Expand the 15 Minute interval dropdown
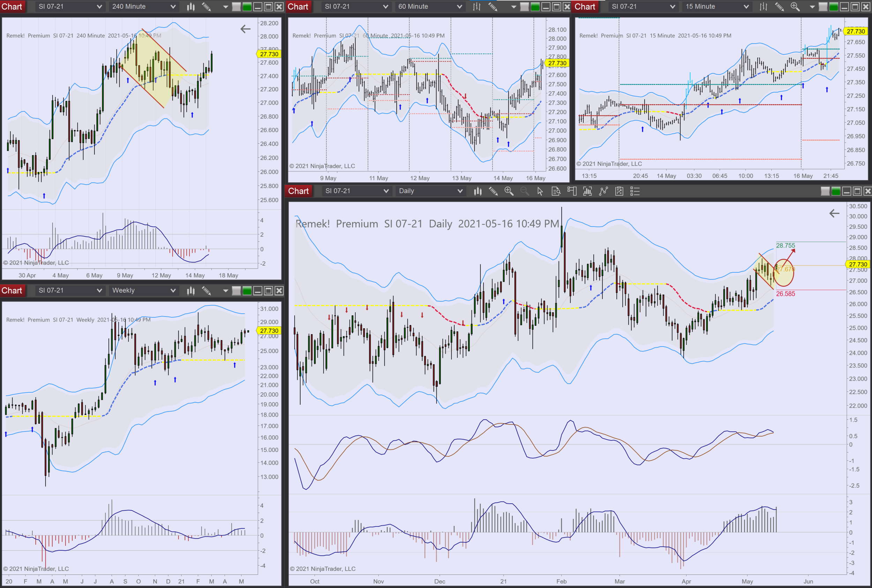The height and width of the screenshot is (588, 872). (717, 6)
